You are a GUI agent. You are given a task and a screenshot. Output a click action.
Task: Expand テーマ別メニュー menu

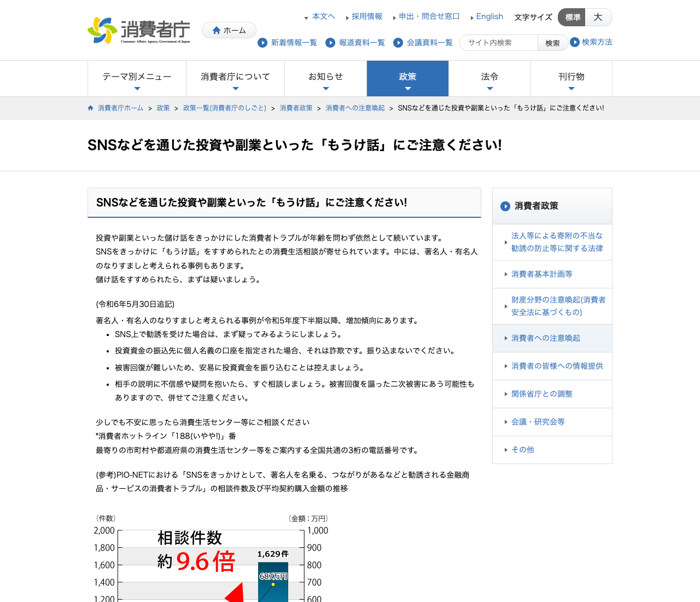click(x=137, y=79)
